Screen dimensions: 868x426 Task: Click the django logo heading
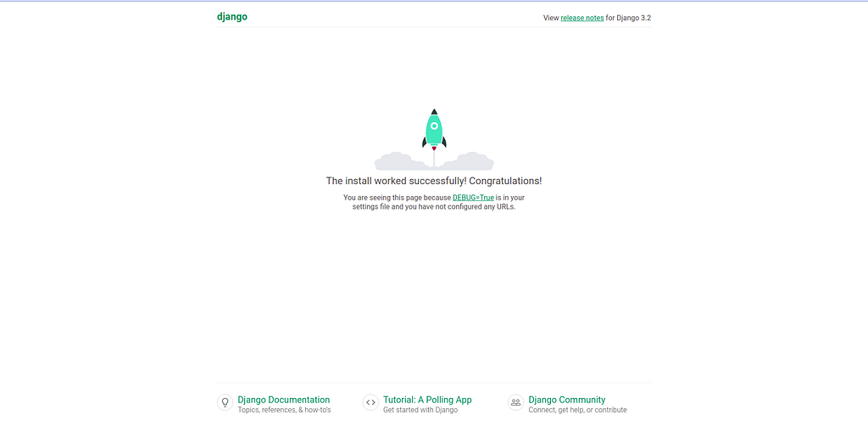coord(232,17)
